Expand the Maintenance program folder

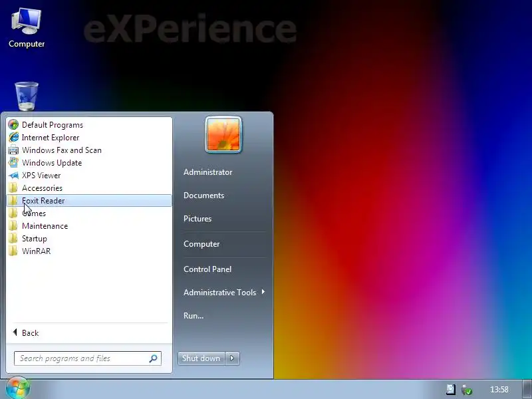point(89,226)
